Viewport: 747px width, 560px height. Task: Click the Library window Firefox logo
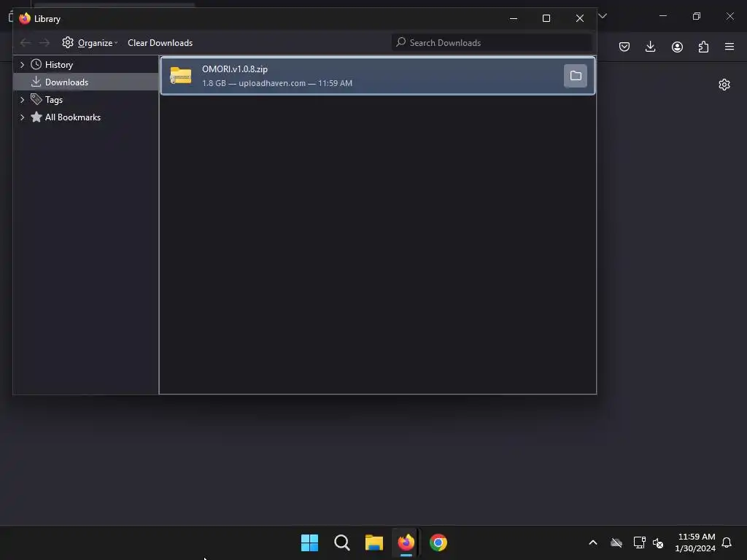click(x=25, y=18)
